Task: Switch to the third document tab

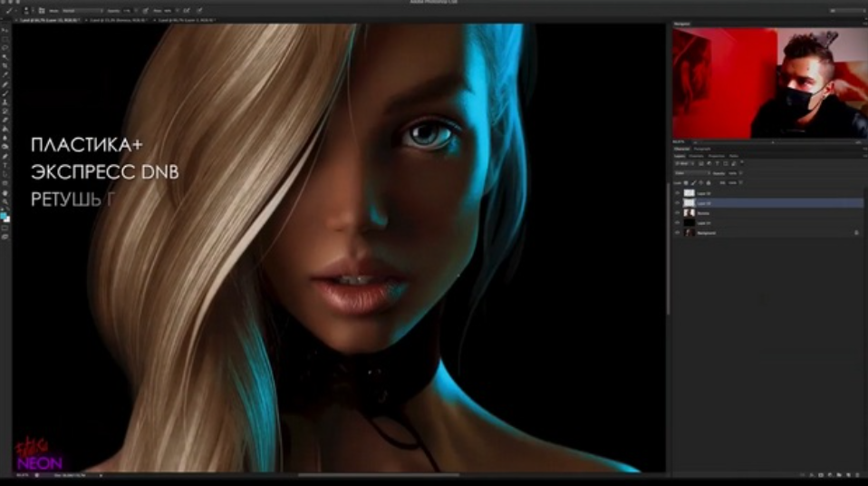Action: [x=184, y=20]
